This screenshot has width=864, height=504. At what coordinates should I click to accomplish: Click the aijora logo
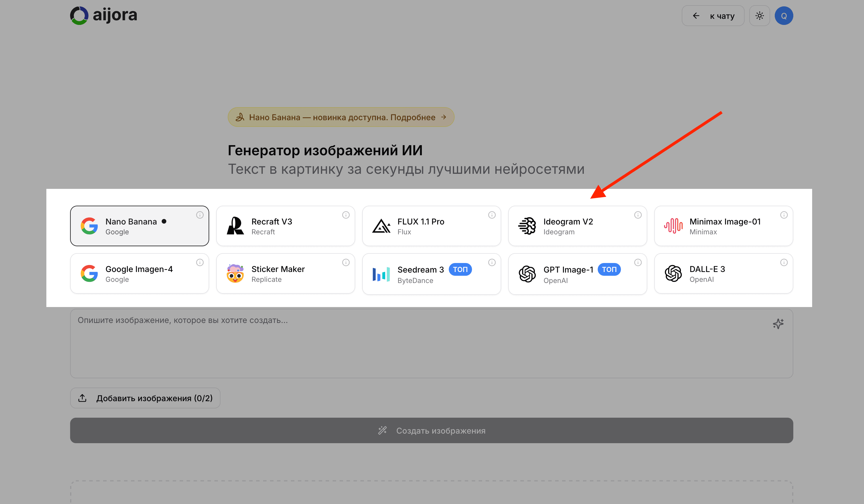click(103, 15)
